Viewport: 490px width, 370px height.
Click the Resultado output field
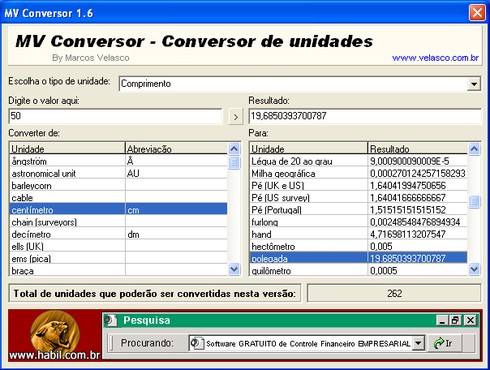point(365,116)
